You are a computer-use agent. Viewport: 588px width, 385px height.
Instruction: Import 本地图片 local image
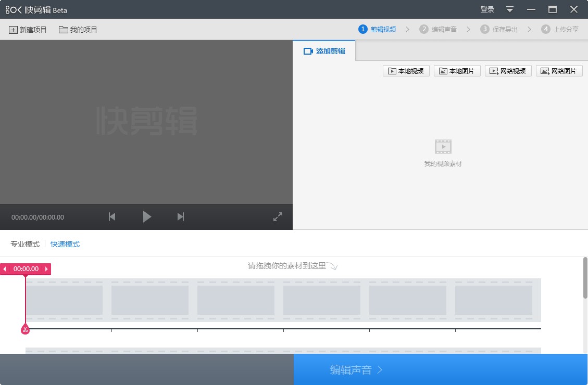coord(457,71)
